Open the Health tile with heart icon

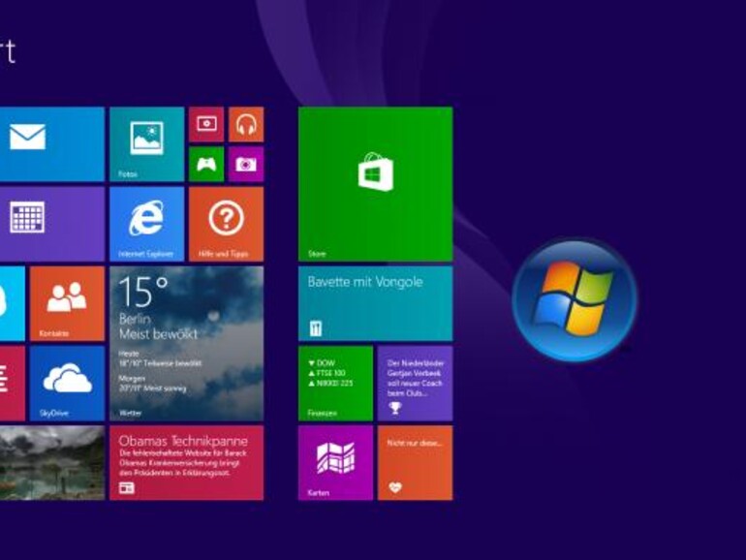[x=415, y=463]
